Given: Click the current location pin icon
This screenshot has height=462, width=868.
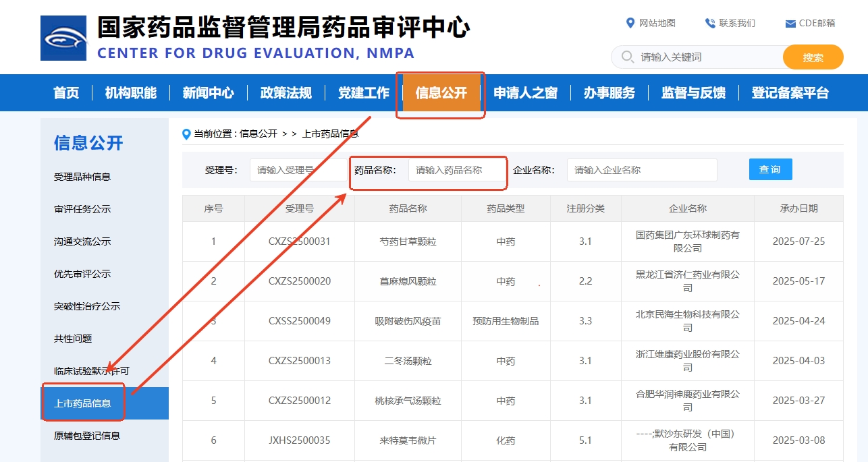Looking at the screenshot, I should (x=187, y=134).
